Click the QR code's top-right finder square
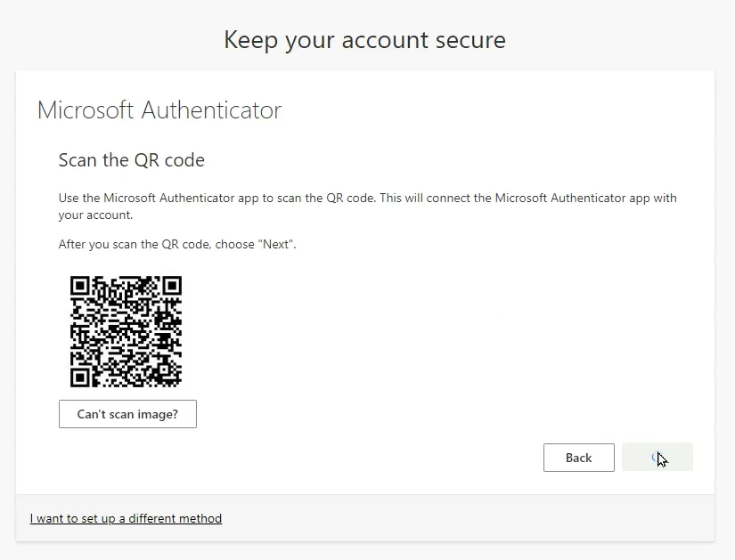 click(172, 286)
